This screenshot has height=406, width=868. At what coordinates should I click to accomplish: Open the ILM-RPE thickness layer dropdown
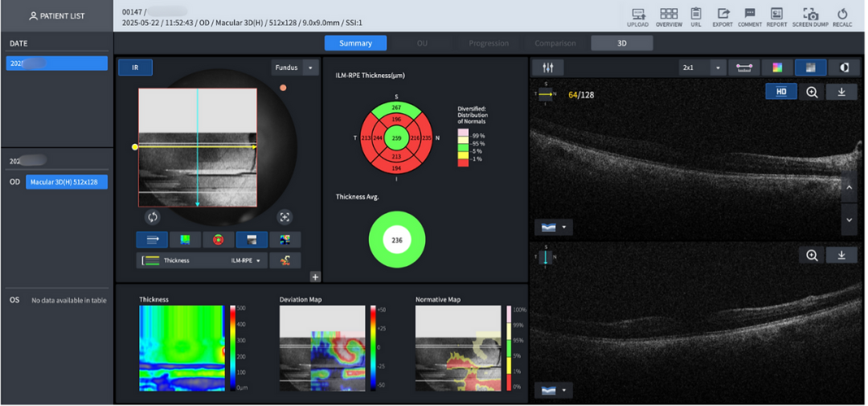click(x=248, y=260)
